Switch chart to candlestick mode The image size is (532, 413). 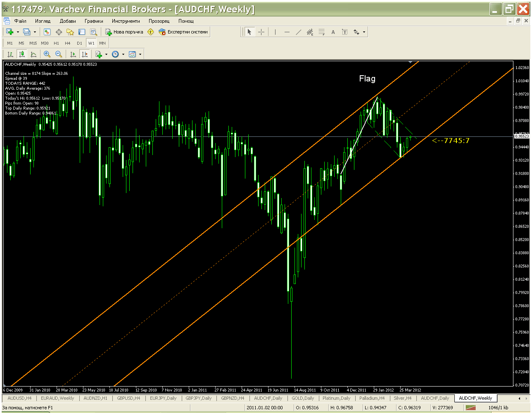click(x=22, y=54)
